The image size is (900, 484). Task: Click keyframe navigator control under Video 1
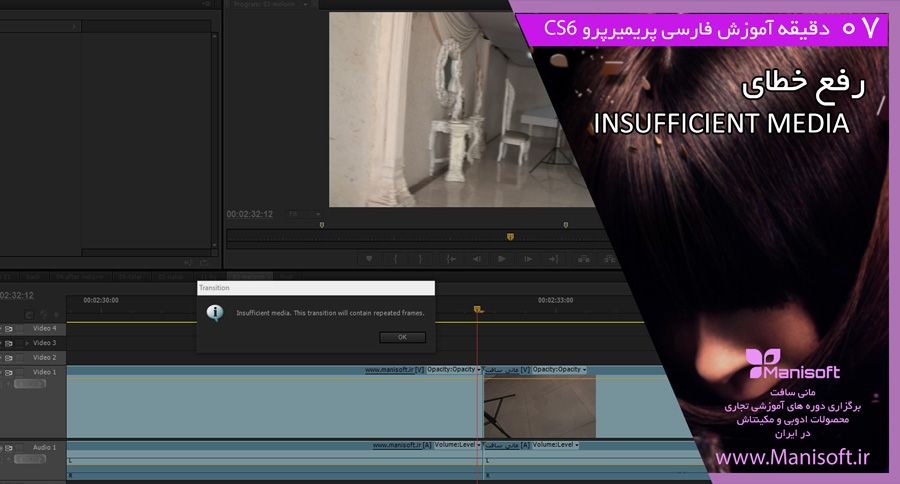coord(30,384)
